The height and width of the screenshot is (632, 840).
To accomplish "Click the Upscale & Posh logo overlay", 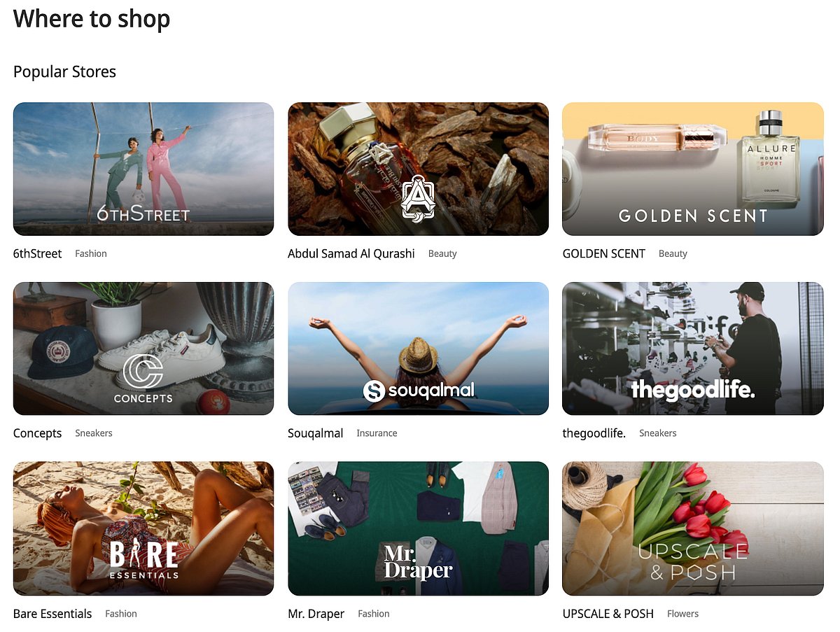I will (x=693, y=561).
